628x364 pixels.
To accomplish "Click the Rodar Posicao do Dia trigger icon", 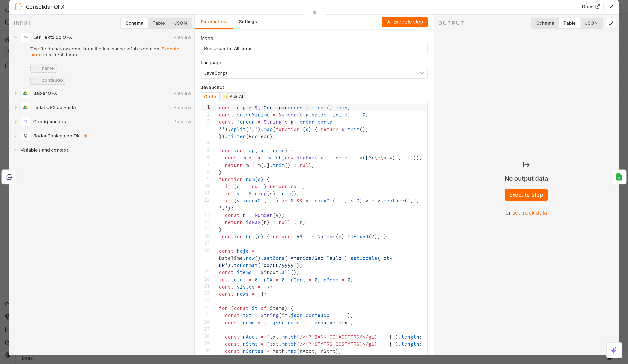I will coord(25,136).
